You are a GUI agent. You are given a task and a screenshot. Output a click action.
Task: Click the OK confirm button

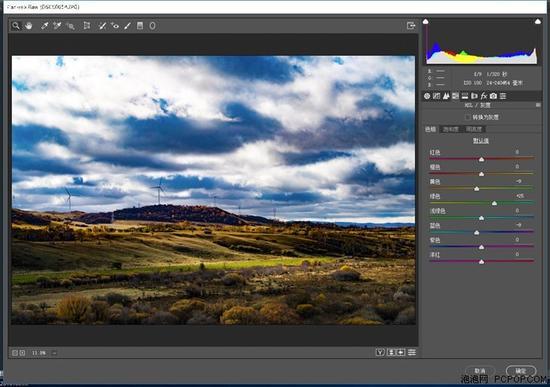pos(521,371)
